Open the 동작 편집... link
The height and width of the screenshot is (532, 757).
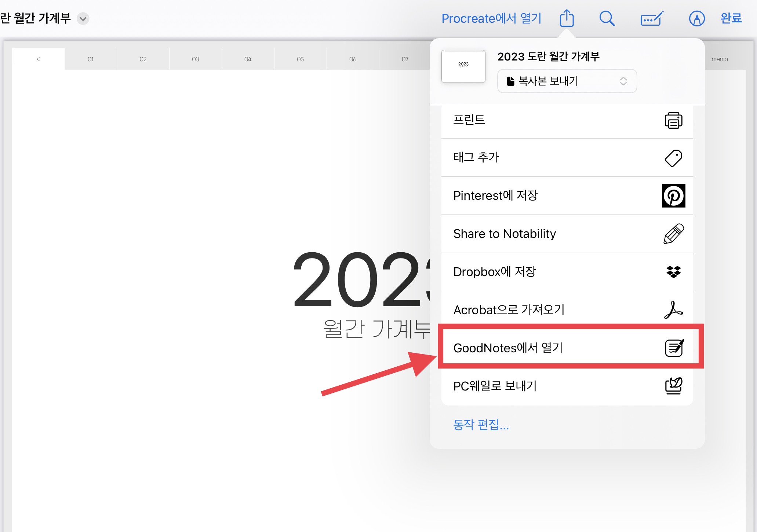[x=481, y=425]
